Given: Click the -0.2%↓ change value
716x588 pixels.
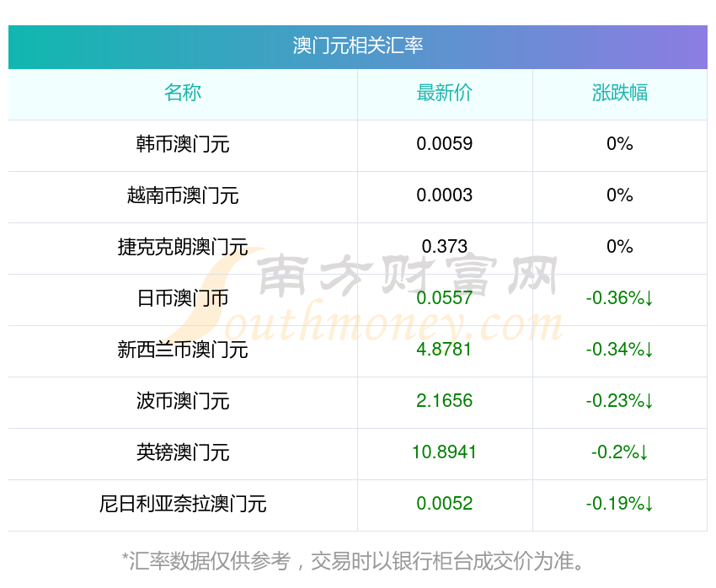Looking at the screenshot, I should [620, 452].
